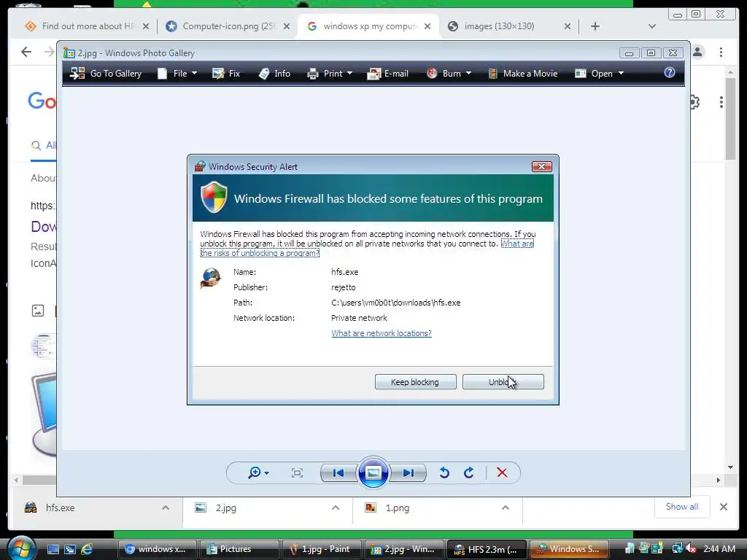Go to the next photo
The height and width of the screenshot is (560, 747).
[408, 472]
